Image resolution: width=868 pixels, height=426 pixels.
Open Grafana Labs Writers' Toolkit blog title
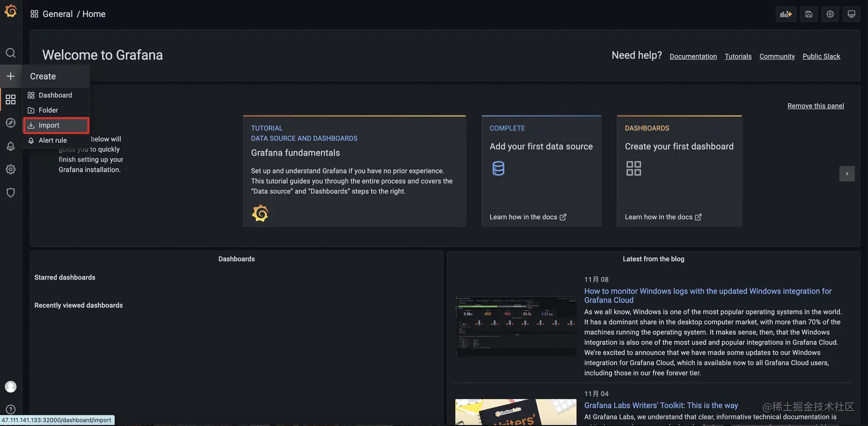661,405
